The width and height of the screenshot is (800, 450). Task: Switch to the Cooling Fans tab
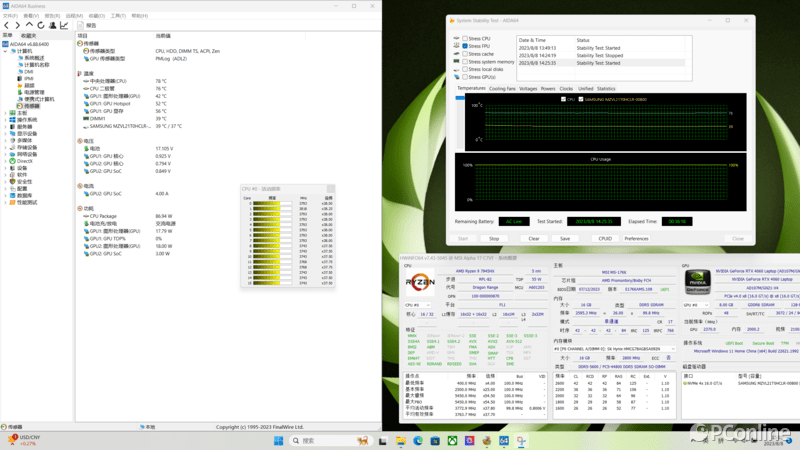pos(502,89)
